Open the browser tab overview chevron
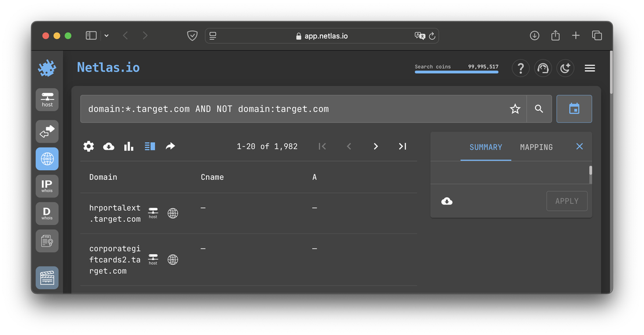The image size is (644, 335). pos(106,35)
